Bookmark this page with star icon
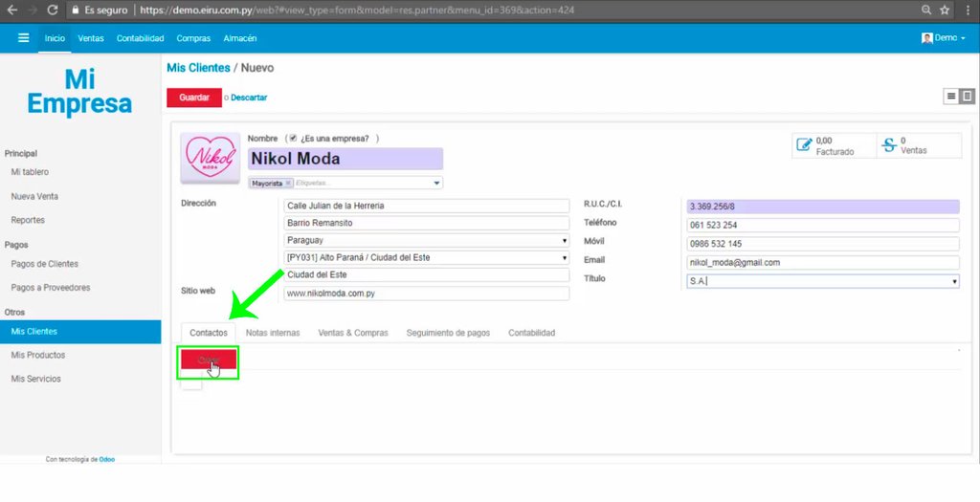 point(945,10)
